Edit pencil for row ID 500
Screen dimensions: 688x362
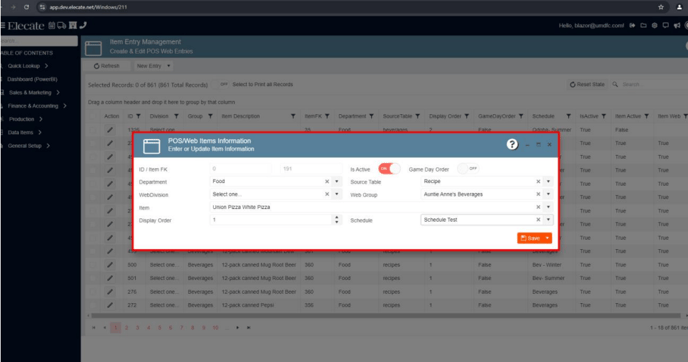110,265
